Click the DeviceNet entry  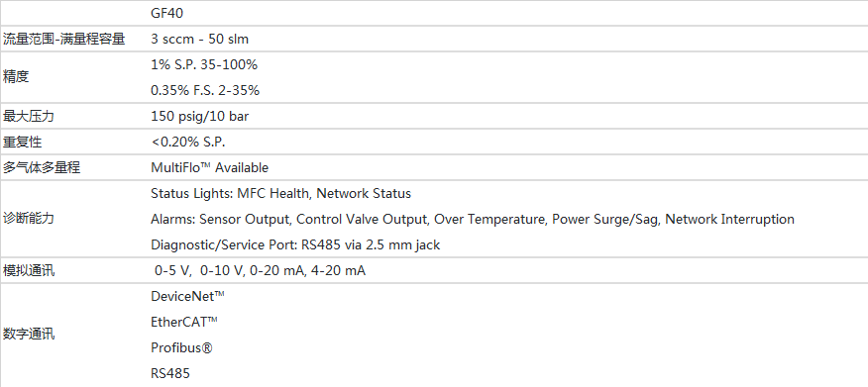[x=187, y=296]
